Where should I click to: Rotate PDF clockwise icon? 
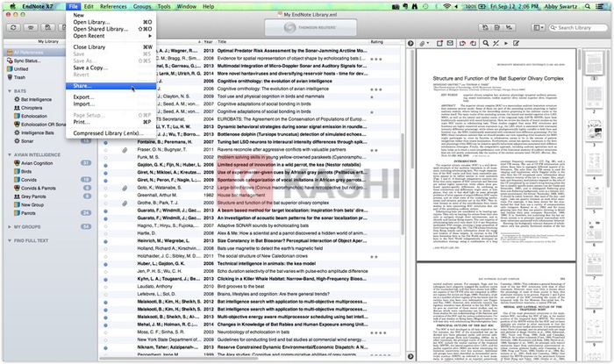tap(473, 44)
